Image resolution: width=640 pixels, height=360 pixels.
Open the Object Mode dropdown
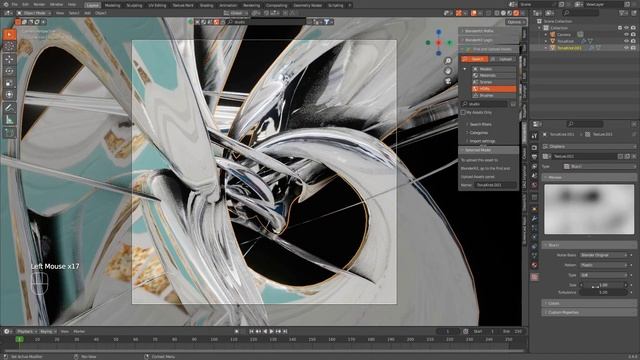click(x=34, y=13)
